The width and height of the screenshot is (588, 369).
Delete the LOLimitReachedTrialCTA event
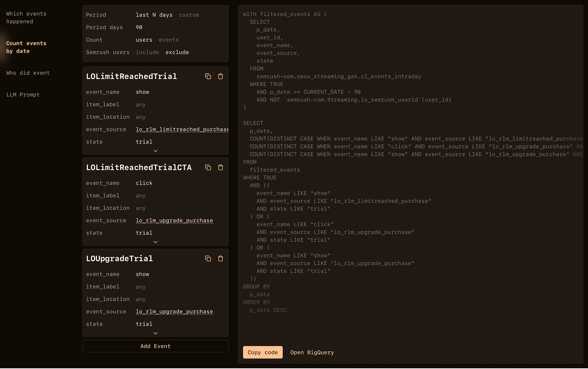[x=220, y=167]
